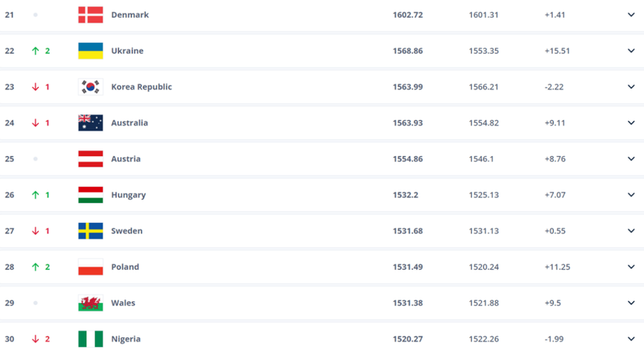Expand the Ukraine row chevron
This screenshot has height=351, width=644.
(x=631, y=51)
